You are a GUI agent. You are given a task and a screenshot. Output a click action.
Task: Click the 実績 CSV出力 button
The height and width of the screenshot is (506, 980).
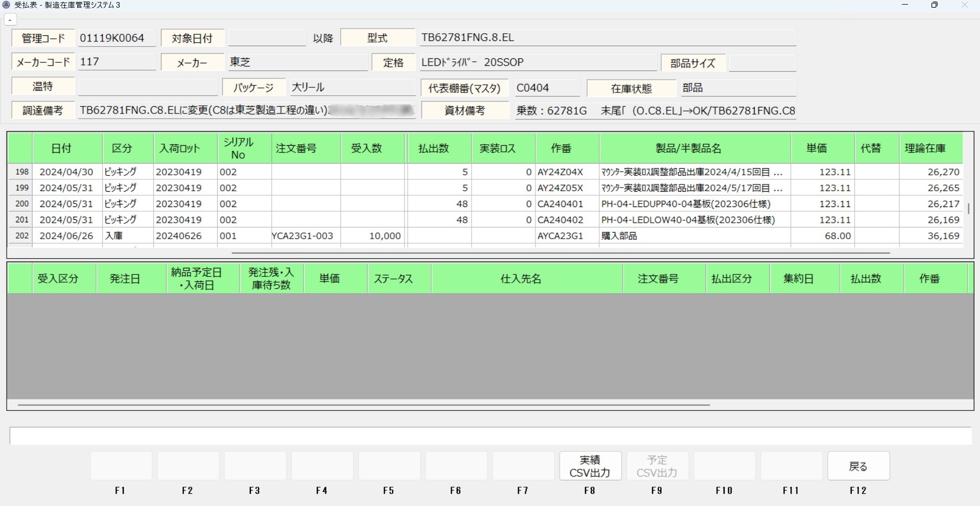(590, 466)
